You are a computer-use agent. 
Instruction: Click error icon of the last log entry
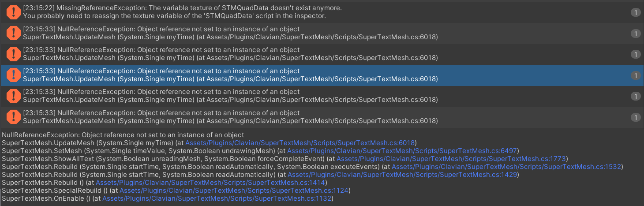13,117
